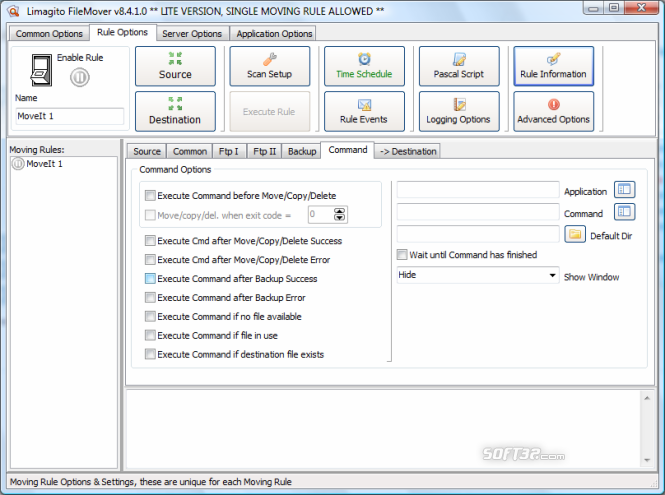Open the Destination rule button
Viewport: 665px width, 495px height.
[175, 112]
